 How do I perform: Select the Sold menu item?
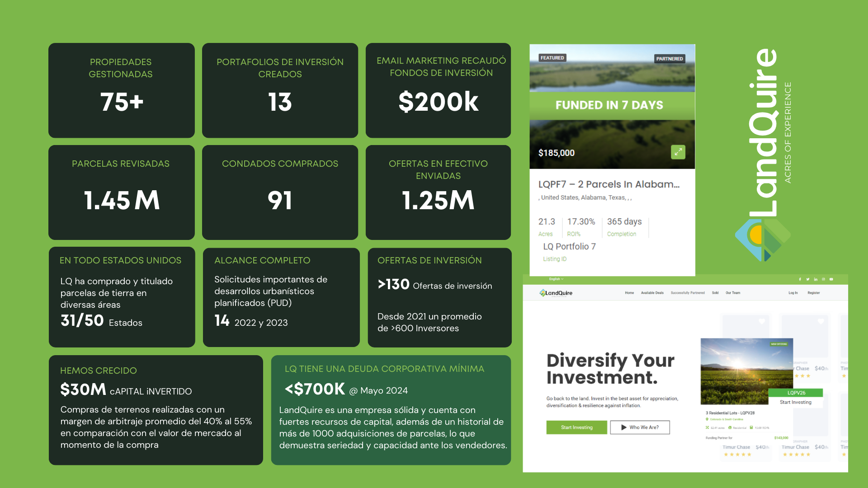tap(715, 293)
